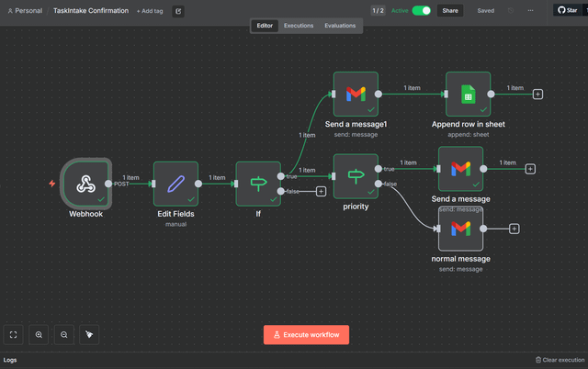Open the three-dot workflow options menu
This screenshot has width=588, height=369.
(530, 11)
